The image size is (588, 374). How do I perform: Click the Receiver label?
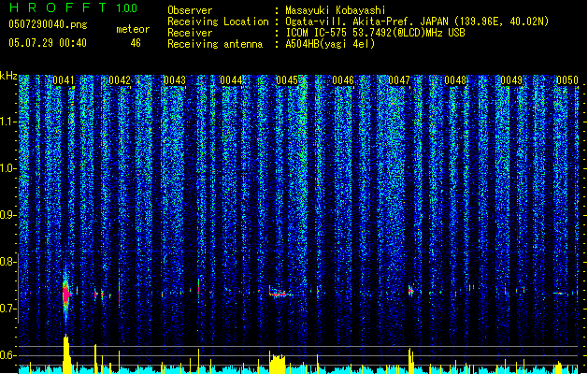click(190, 33)
